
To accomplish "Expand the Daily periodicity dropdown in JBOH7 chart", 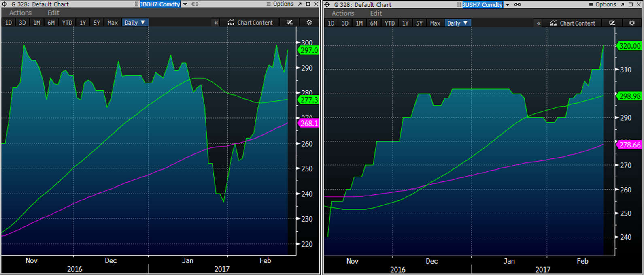I will point(135,23).
